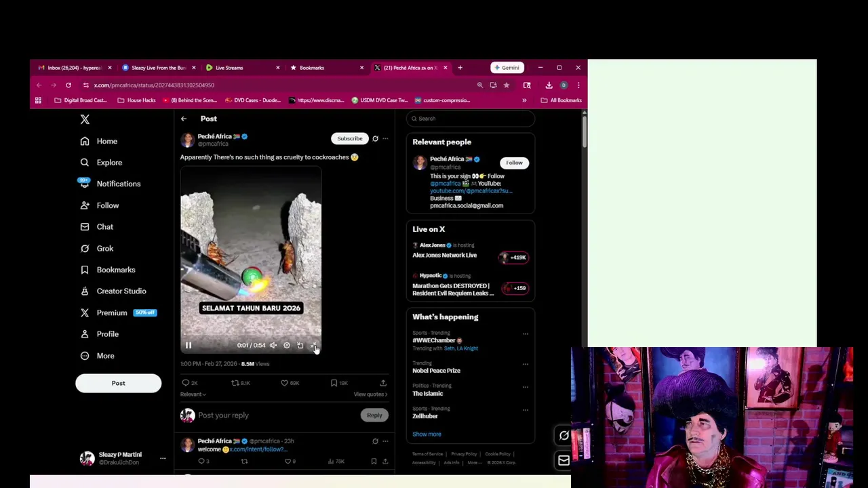Open The Islamic trend options dots
The image size is (868, 488).
point(525,387)
